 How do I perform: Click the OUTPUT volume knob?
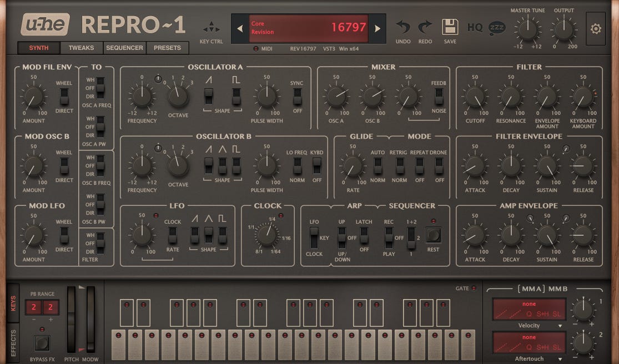tap(563, 31)
